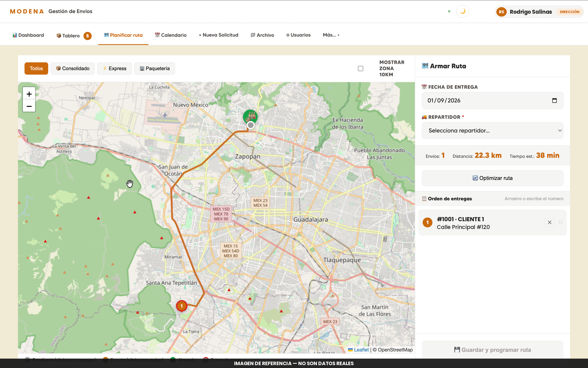Open the Selecciona repartidor dropdown
The height and width of the screenshot is (368, 588).
click(492, 130)
